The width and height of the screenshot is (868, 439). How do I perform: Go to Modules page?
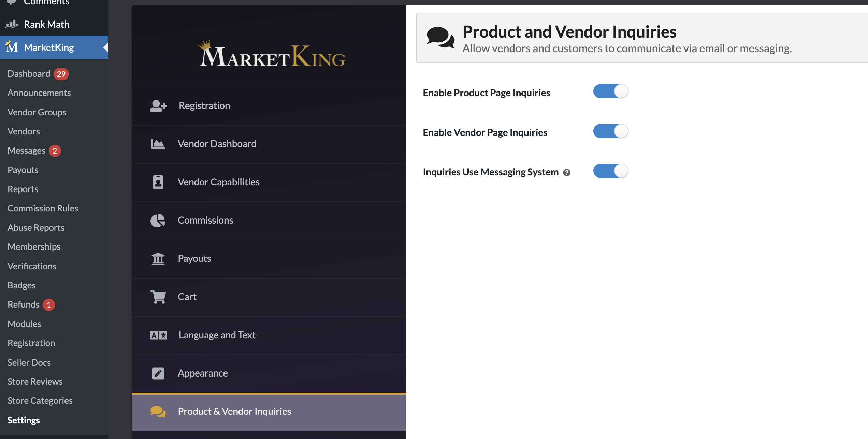(24, 324)
